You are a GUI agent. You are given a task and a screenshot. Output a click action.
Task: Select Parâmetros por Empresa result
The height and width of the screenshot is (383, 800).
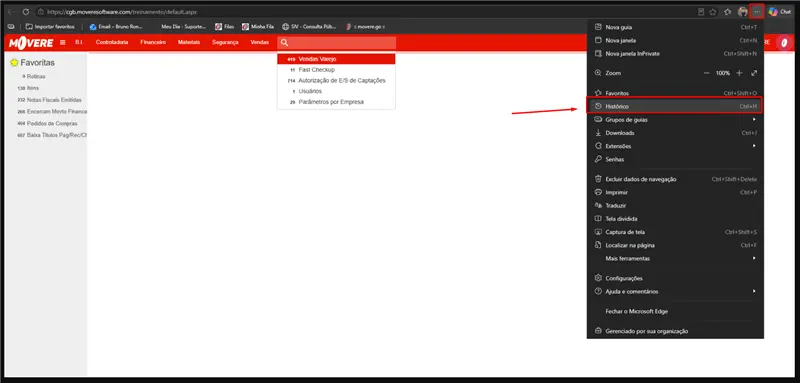[336, 102]
